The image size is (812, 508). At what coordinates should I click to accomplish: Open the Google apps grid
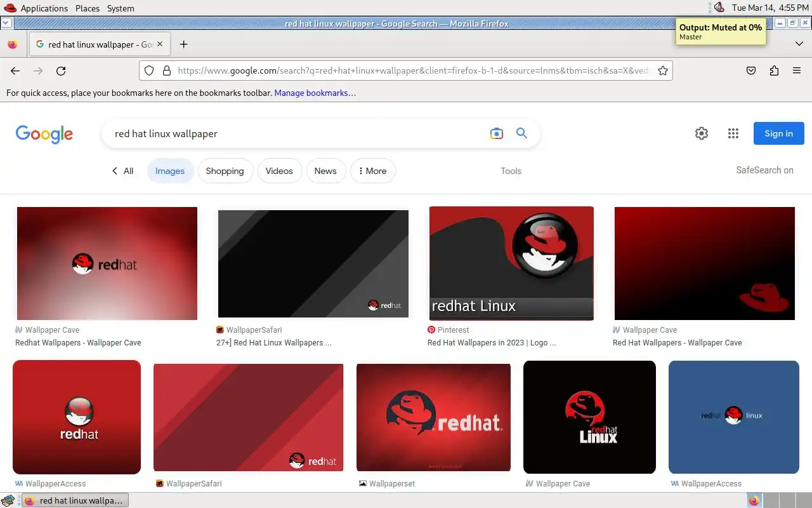[733, 133]
